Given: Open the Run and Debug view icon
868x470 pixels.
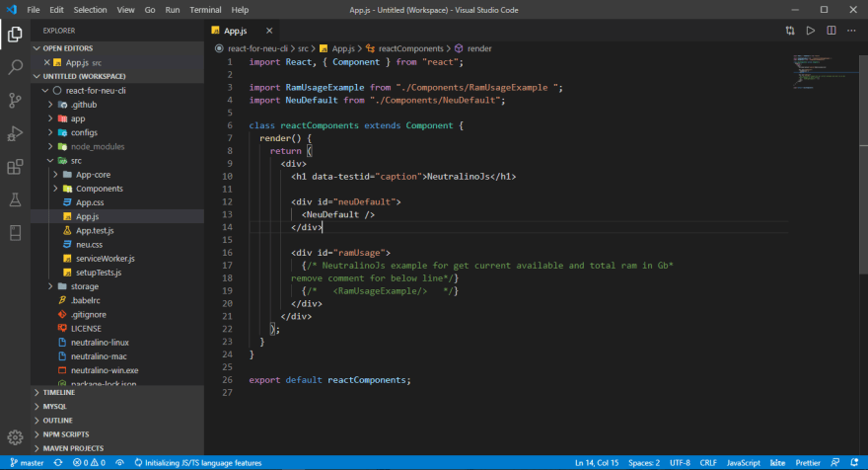Looking at the screenshot, I should tap(15, 133).
